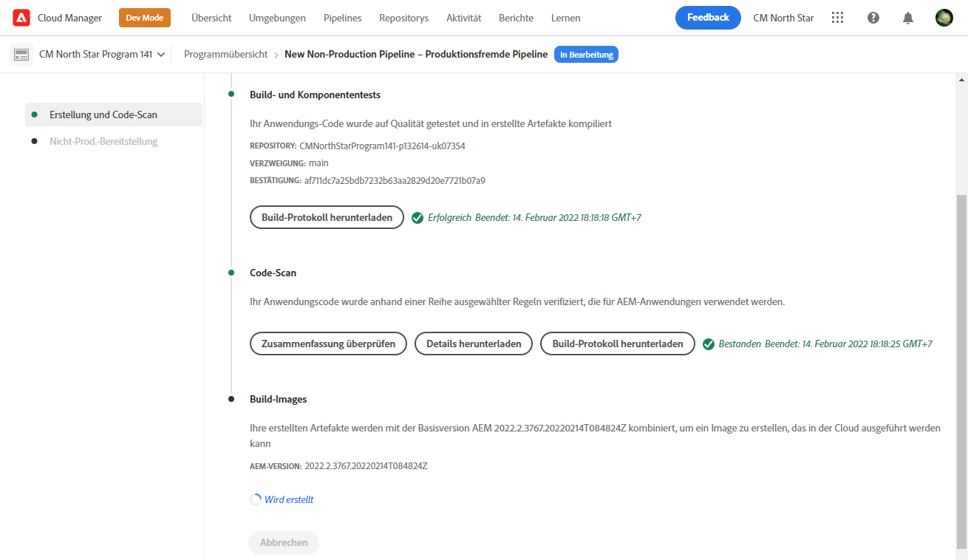Click the Feedback button
Screen dimensions: 968x560
[708, 18]
